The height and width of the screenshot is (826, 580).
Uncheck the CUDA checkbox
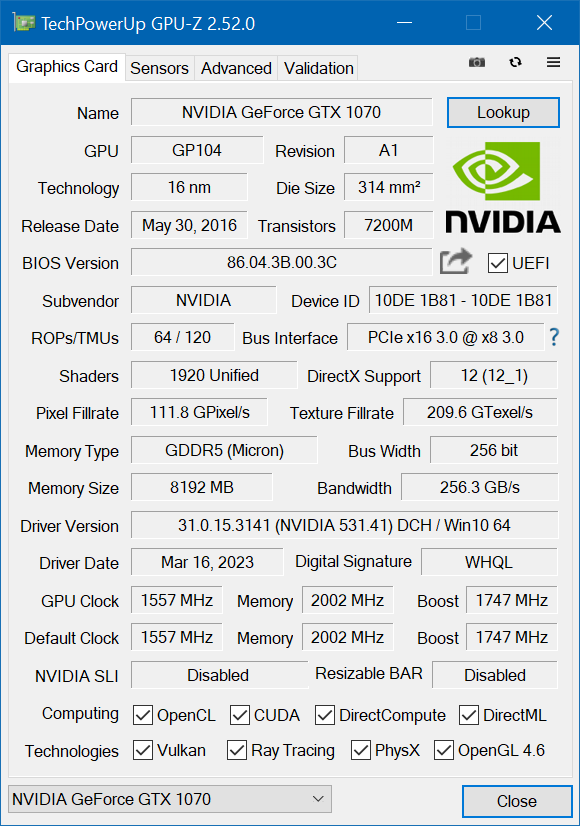(240, 715)
